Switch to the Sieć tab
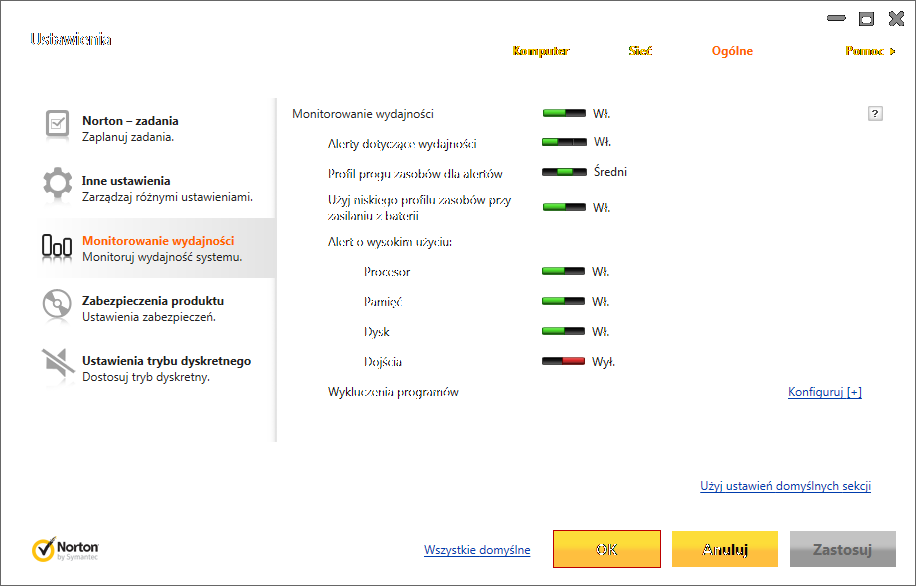Screen dimensions: 916x586 coord(640,51)
